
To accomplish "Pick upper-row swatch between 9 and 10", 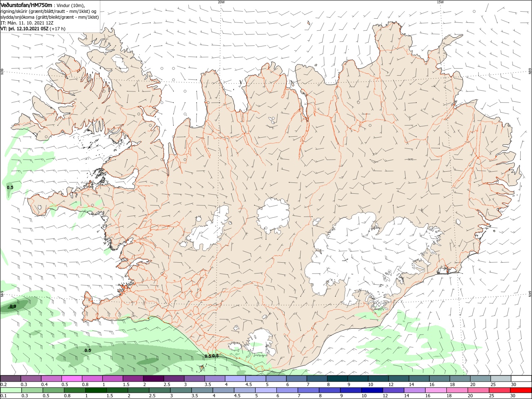I will (x=357, y=379).
